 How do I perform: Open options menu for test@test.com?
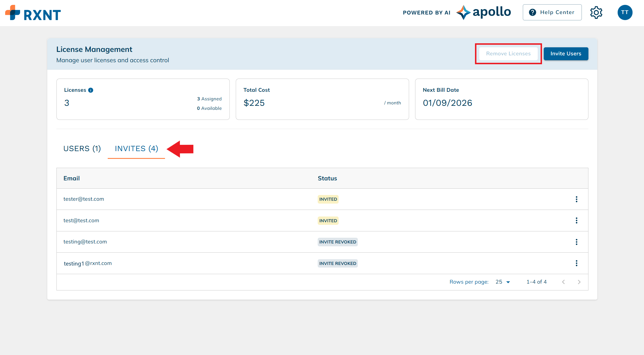(x=576, y=221)
